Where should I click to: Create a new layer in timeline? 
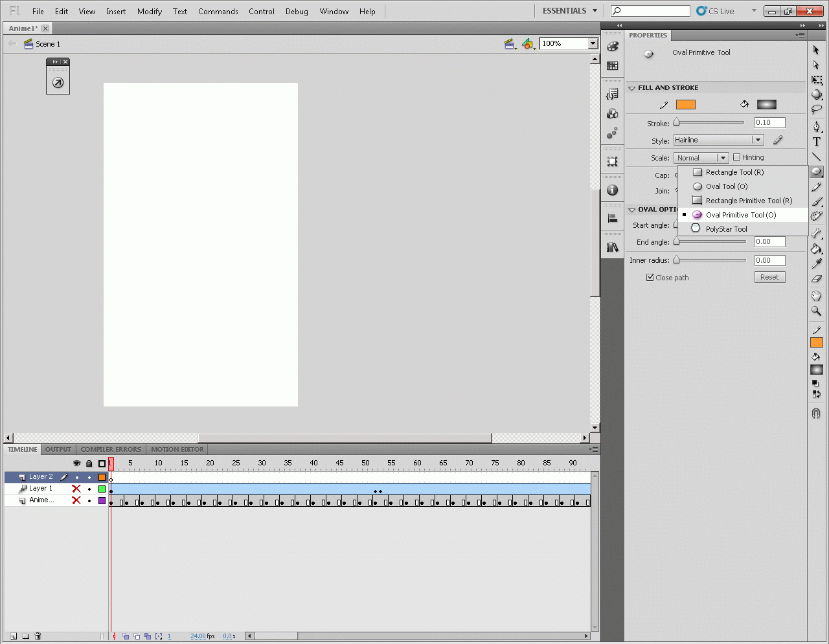[x=13, y=636]
